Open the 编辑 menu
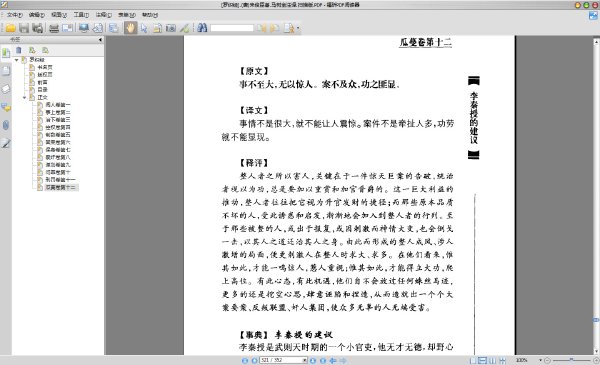 point(37,15)
